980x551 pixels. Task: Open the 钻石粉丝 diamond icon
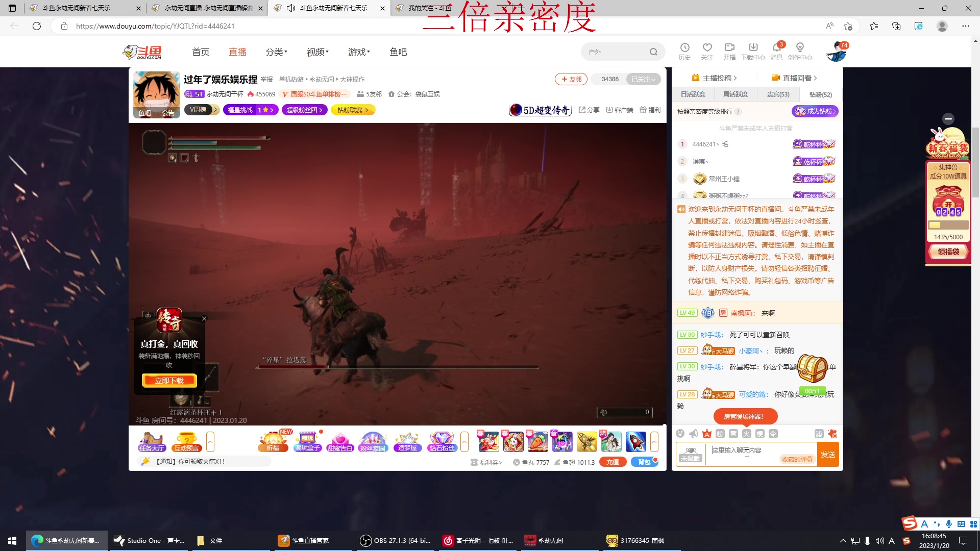coord(442,441)
